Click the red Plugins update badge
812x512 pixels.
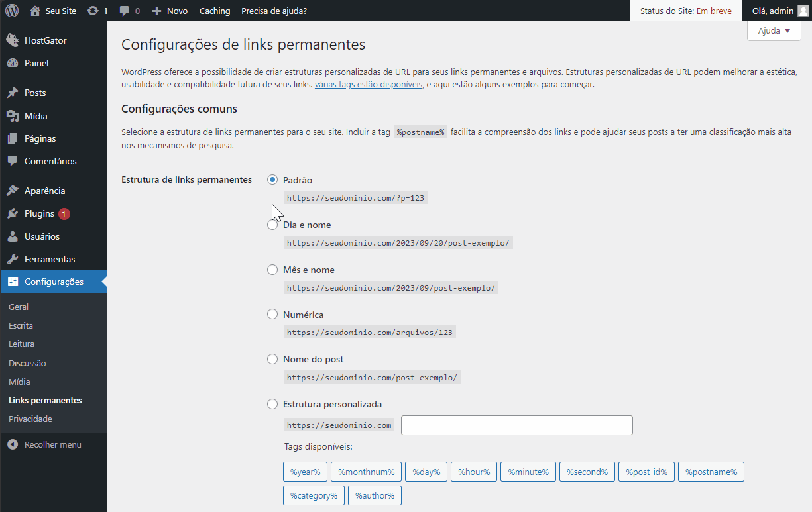(x=64, y=214)
